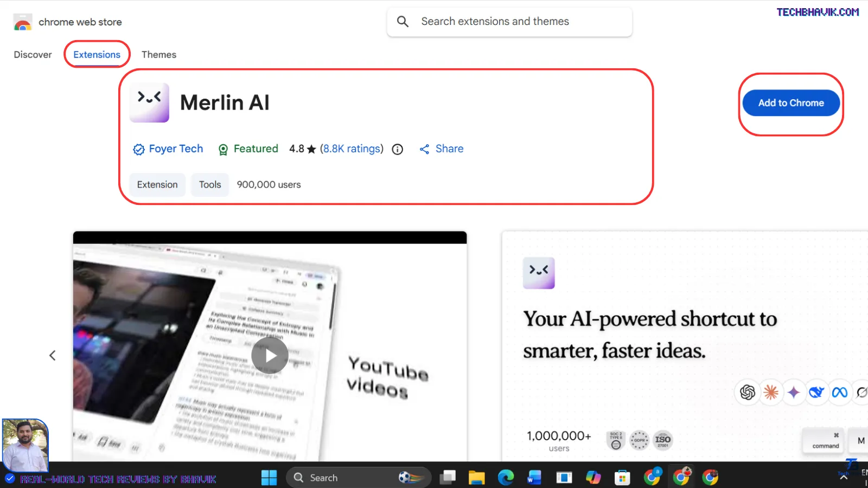Click the verified badge beside Foyer Tech
The image size is (868, 488).
pyautogui.click(x=139, y=149)
